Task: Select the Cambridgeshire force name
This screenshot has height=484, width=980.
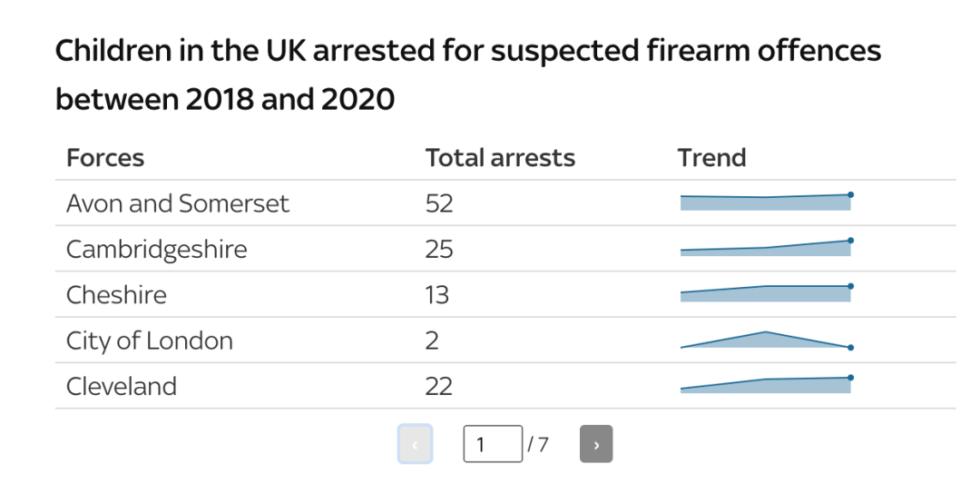Action: [x=156, y=249]
